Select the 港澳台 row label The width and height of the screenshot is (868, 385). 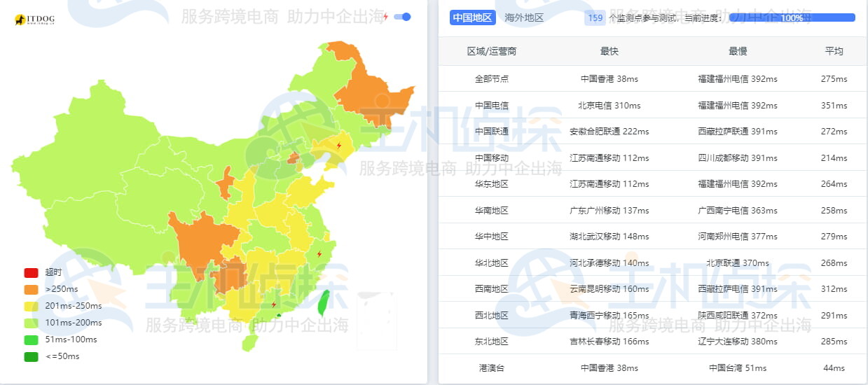click(x=492, y=368)
